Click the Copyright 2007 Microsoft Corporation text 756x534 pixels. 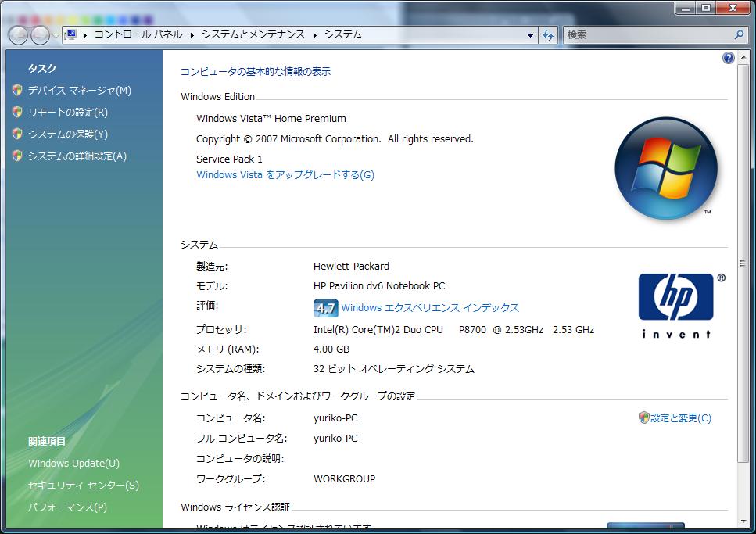coord(335,139)
